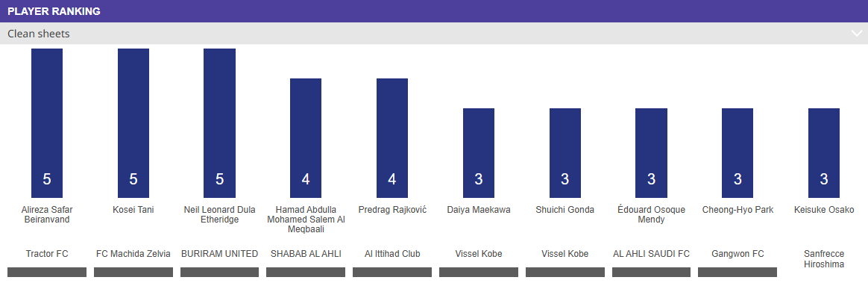Select Alireza Safar Beiranvand's bar

[47, 123]
